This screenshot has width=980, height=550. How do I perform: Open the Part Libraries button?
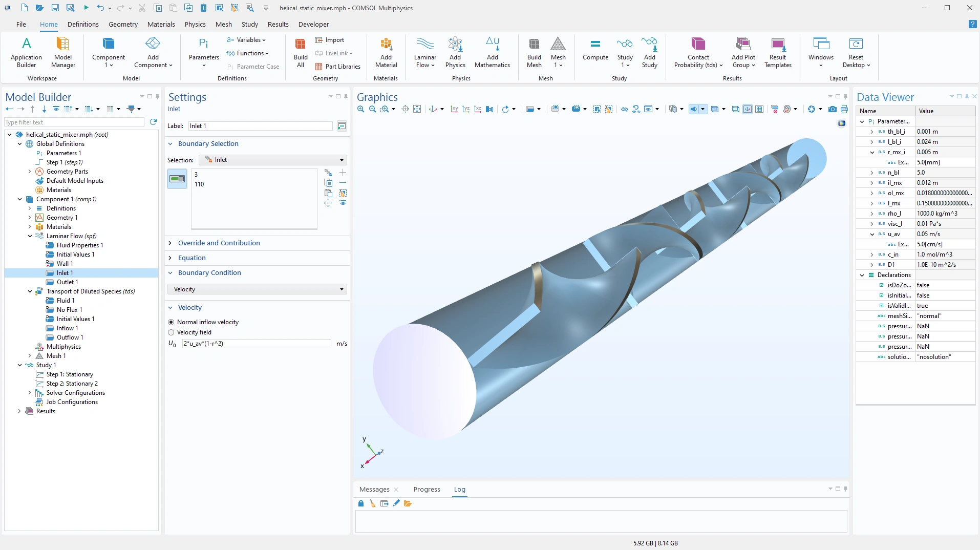[338, 67]
